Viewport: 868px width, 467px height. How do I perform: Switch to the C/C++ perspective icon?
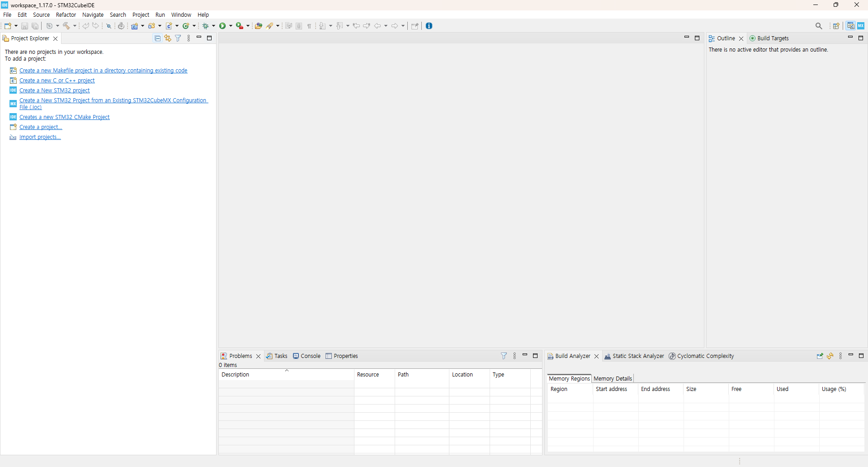(851, 26)
